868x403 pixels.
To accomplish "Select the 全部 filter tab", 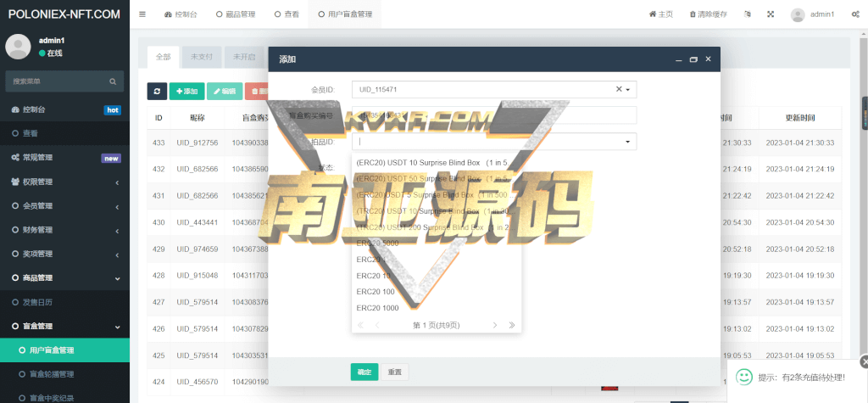I will coord(164,57).
